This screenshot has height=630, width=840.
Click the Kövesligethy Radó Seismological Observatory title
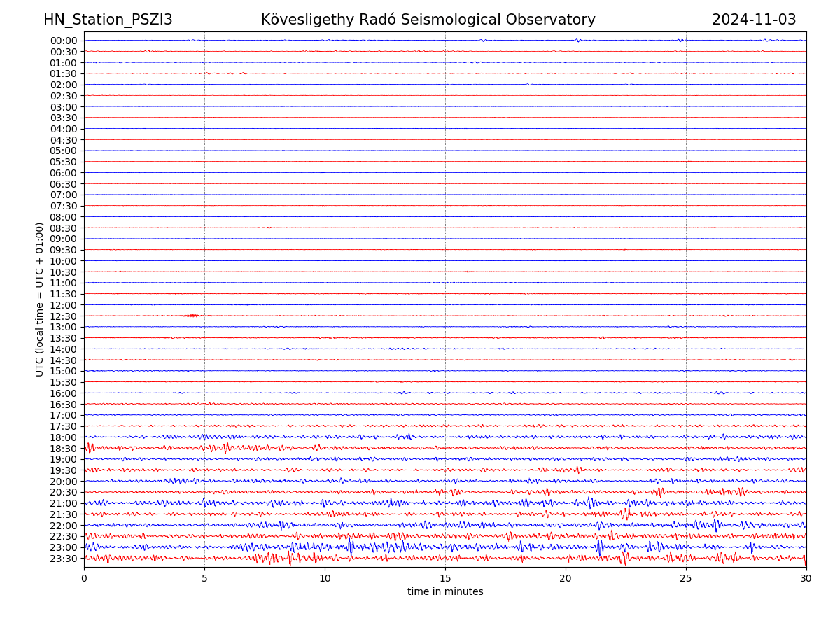coord(428,20)
